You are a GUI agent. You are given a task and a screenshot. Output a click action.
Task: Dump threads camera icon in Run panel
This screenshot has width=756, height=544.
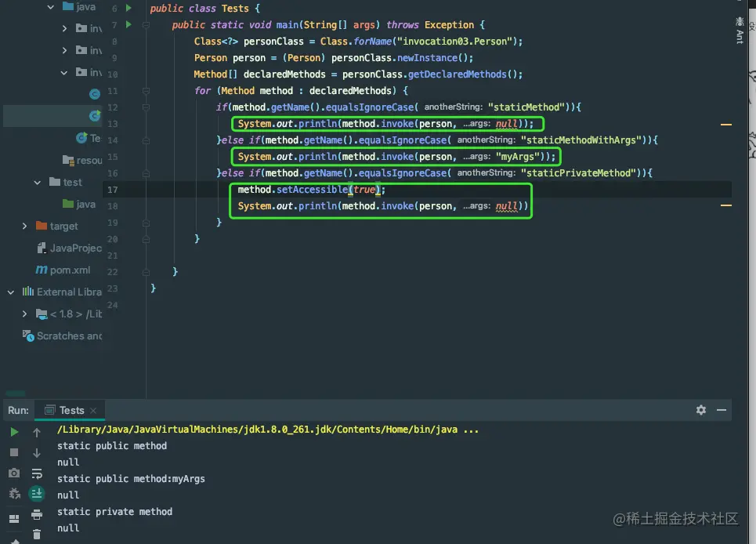coord(14,473)
